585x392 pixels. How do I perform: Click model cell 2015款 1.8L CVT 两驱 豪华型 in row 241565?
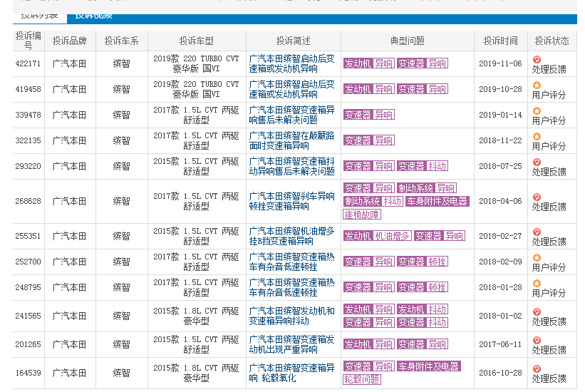tap(196, 316)
